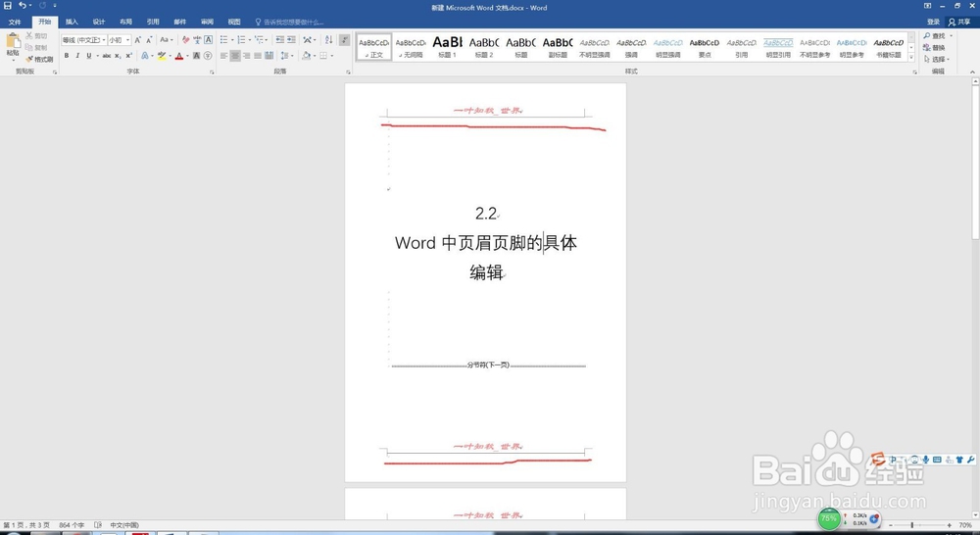Viewport: 980px width, 535px height.
Task: Toggle strikethrough (abc) formatting
Action: pos(106,56)
